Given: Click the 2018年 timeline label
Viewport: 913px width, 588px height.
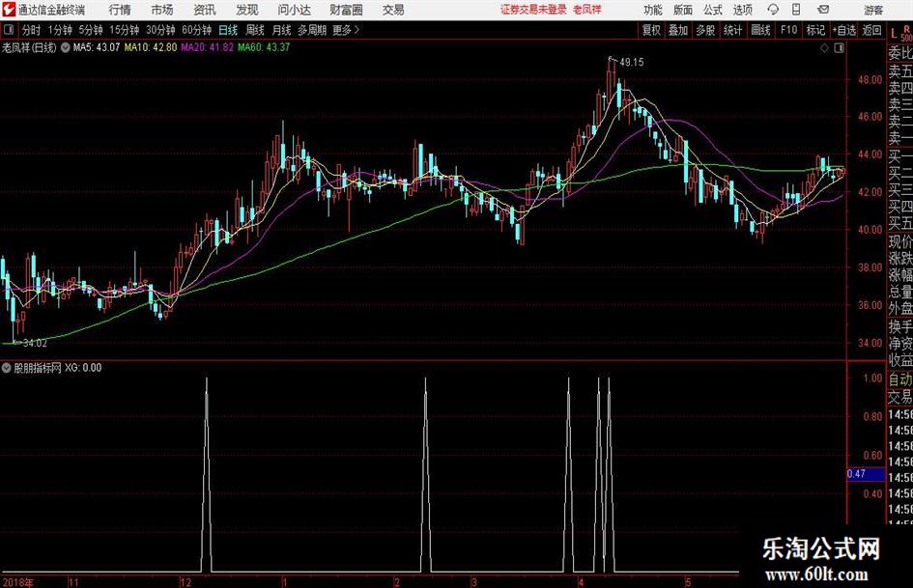Looking at the screenshot, I should pos(18,582).
